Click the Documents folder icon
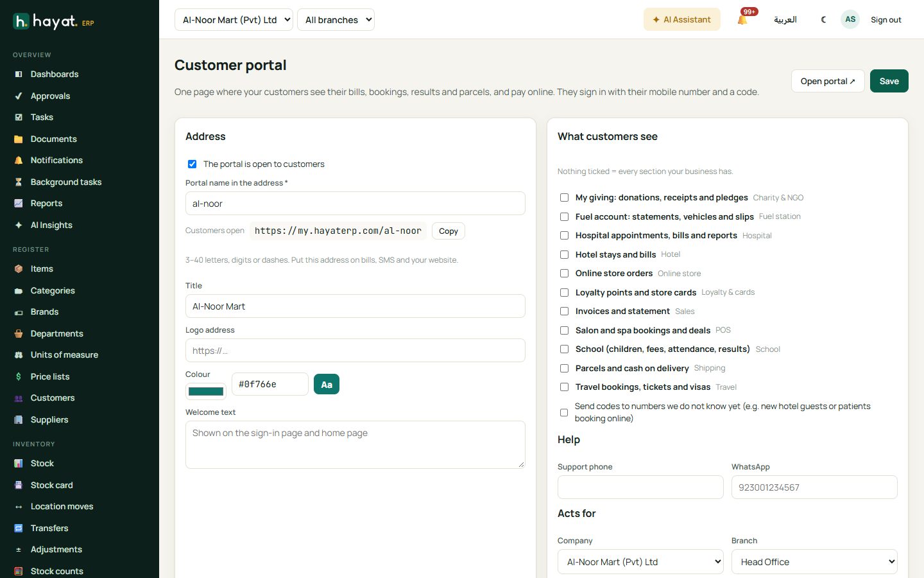This screenshot has height=578, width=924. coord(19,139)
